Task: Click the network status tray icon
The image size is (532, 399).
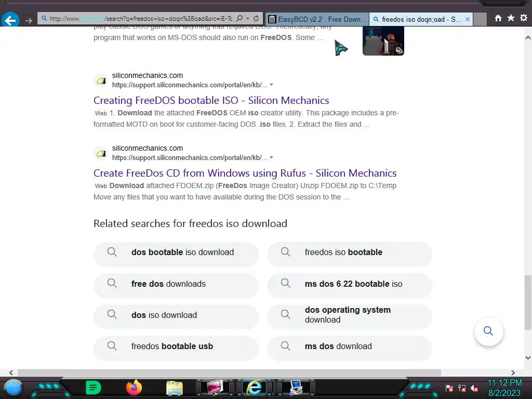Action: pos(462,388)
